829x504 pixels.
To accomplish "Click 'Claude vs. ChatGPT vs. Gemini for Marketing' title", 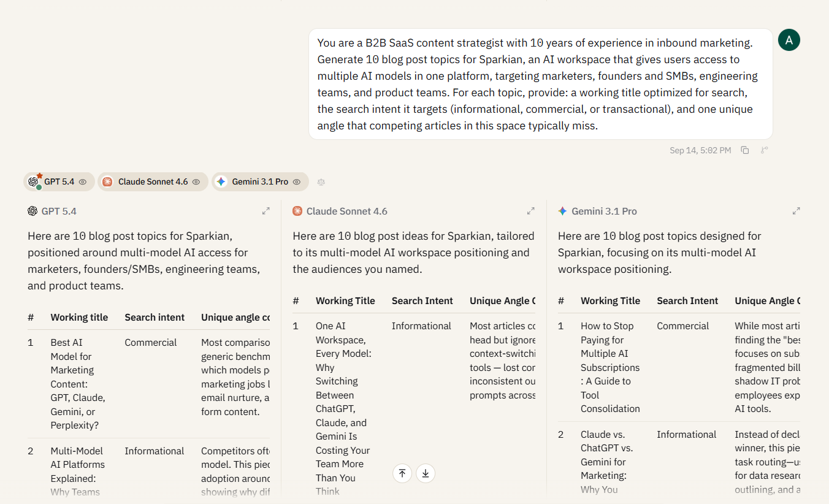I will (607, 462).
